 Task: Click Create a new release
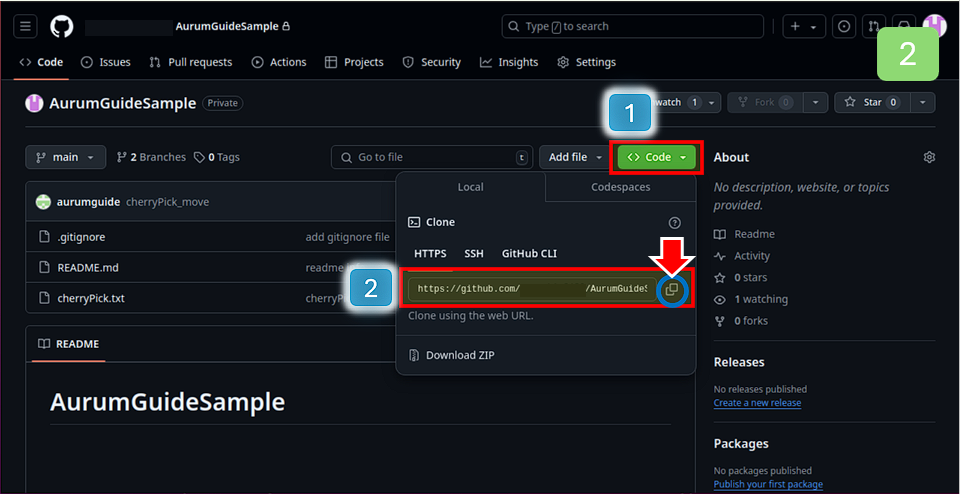pos(757,403)
